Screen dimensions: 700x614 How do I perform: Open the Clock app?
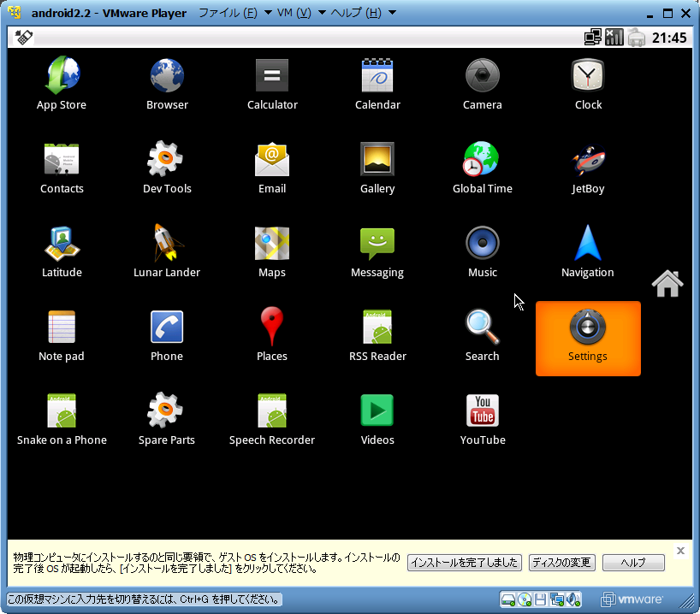[x=588, y=83]
